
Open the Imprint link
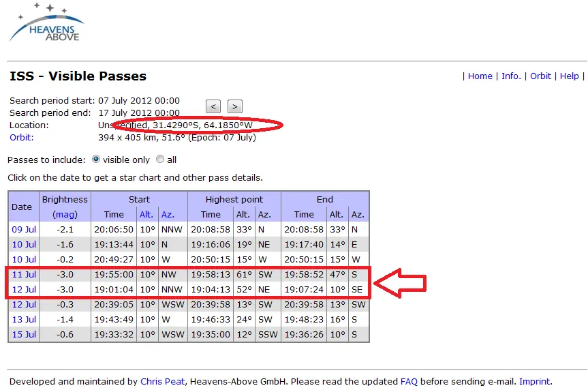click(535, 381)
